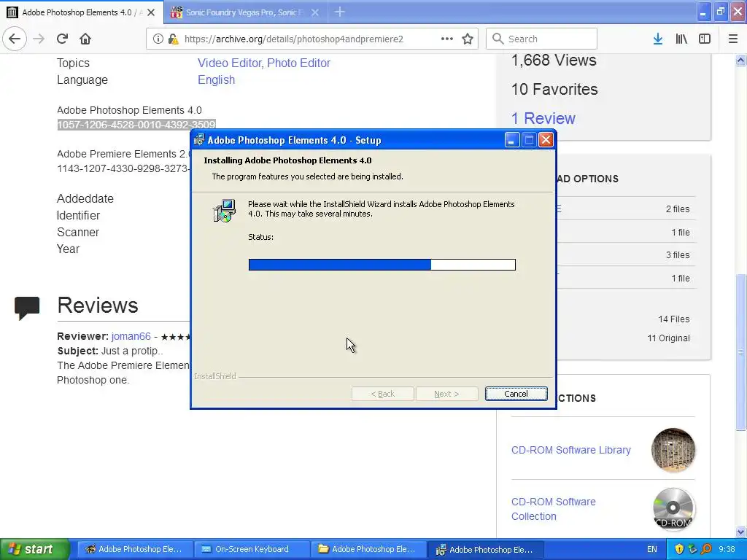This screenshot has width=747, height=560.
Task: Open reviewer joman66's profile link
Action: [131, 336]
